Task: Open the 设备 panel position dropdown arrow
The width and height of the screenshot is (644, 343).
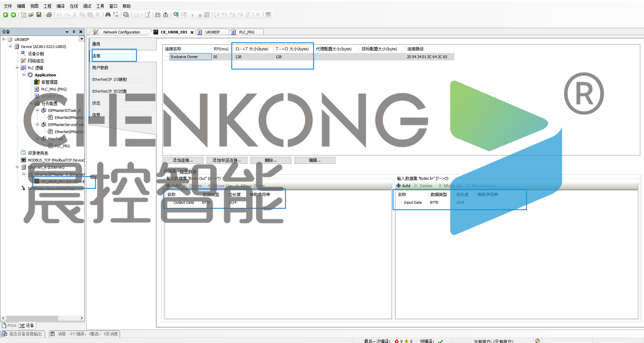Action: point(67,32)
